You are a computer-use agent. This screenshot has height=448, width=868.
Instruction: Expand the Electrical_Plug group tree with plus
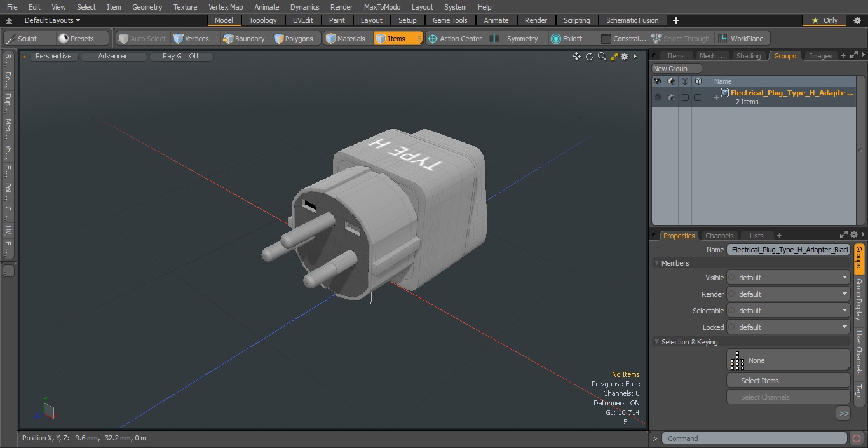click(x=716, y=97)
